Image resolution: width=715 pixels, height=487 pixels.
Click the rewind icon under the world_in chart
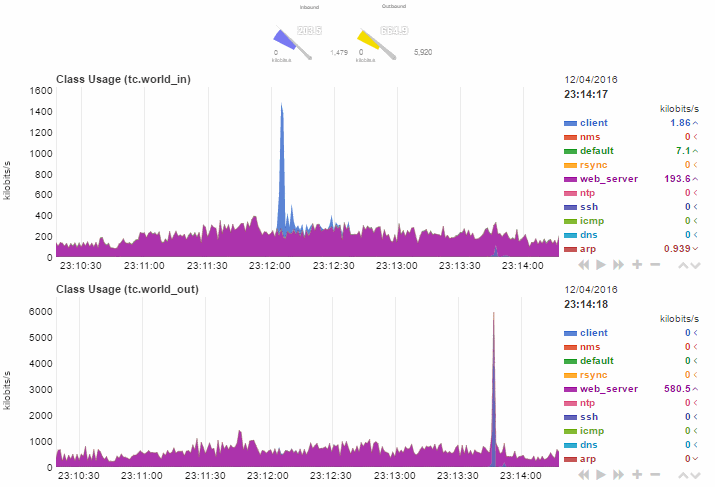[x=583, y=265]
